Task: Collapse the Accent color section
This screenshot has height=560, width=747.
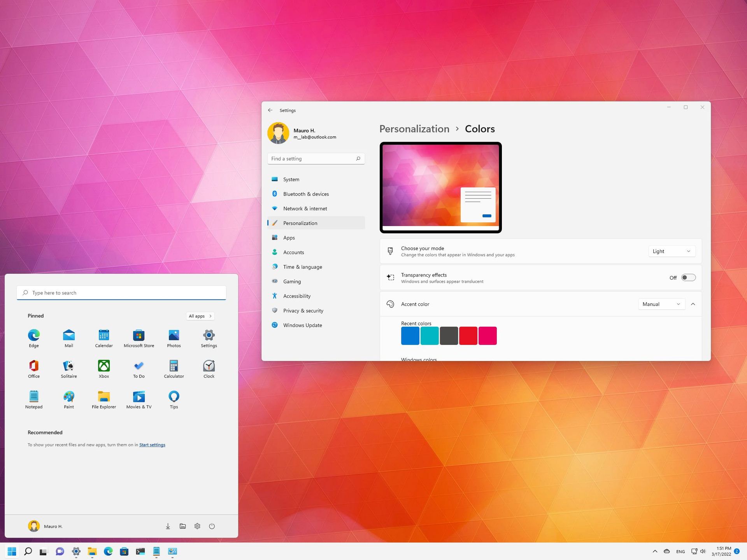Action: [693, 304]
